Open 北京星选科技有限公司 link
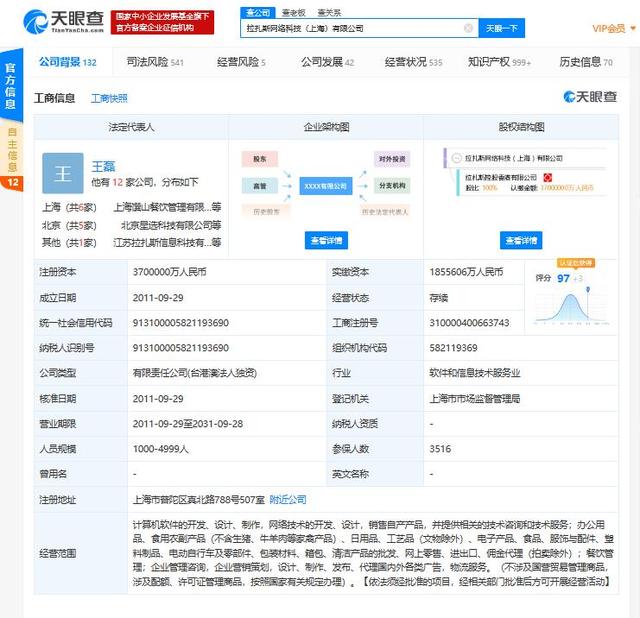 171,225
